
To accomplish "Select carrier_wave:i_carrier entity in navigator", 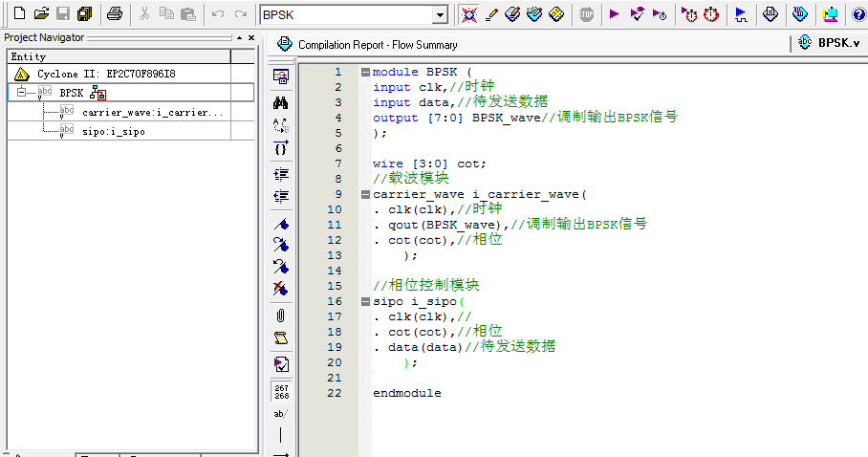I will (153, 112).
